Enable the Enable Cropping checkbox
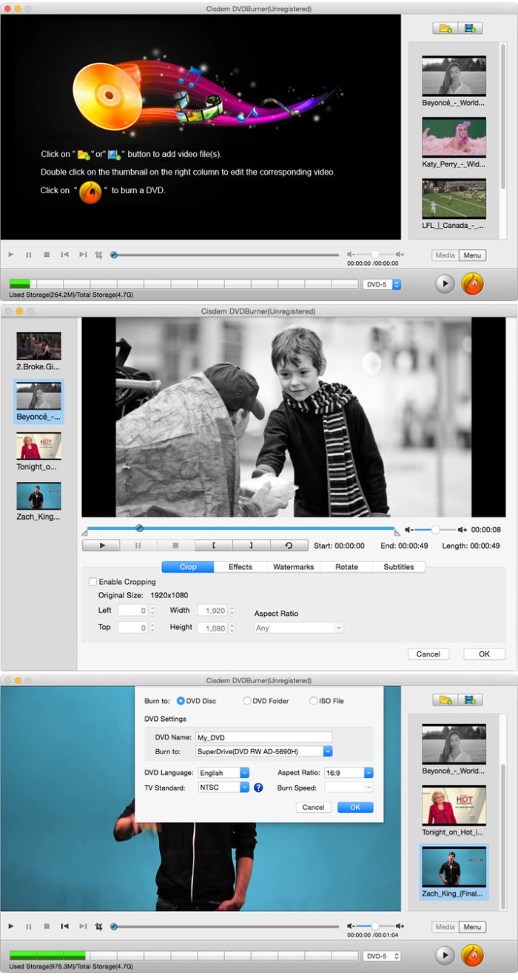The height and width of the screenshot is (980, 518). point(92,582)
